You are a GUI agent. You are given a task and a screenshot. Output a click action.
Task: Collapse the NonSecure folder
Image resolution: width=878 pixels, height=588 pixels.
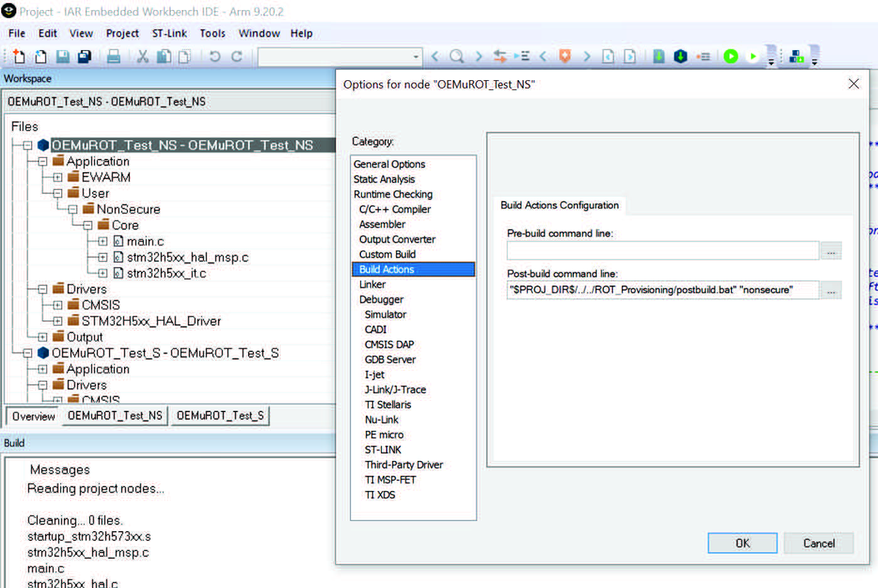73,209
